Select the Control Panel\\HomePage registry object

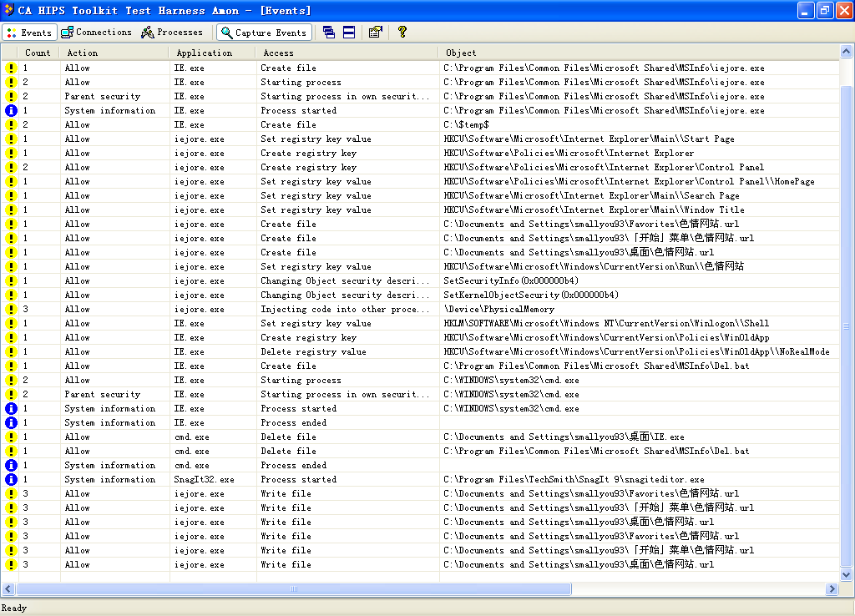(629, 181)
